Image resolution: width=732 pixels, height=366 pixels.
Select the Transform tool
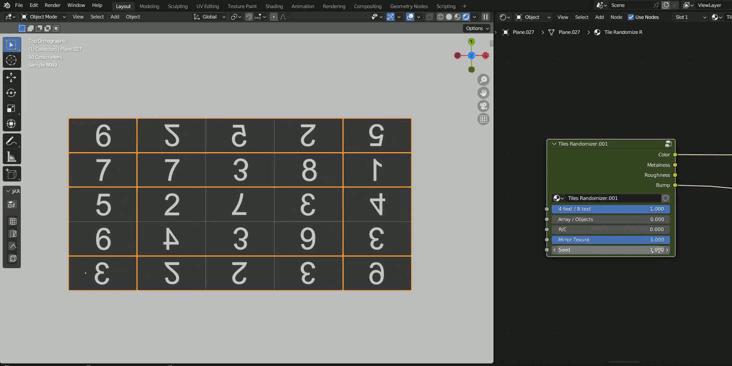tap(11, 124)
